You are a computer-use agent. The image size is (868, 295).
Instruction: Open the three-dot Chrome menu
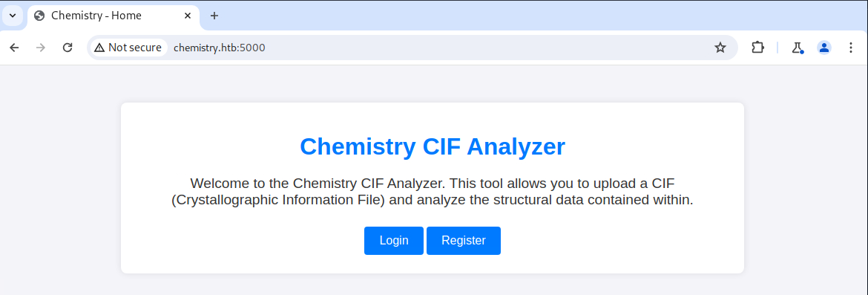(x=851, y=48)
